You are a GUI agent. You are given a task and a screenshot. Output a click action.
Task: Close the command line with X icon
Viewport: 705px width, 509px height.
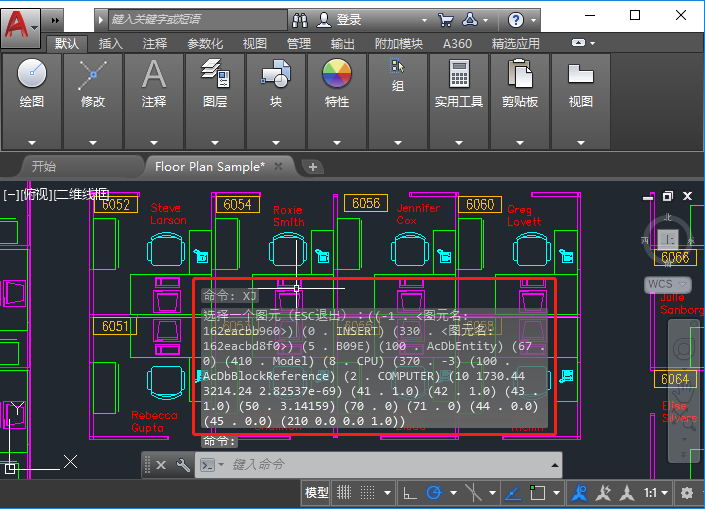tap(161, 465)
